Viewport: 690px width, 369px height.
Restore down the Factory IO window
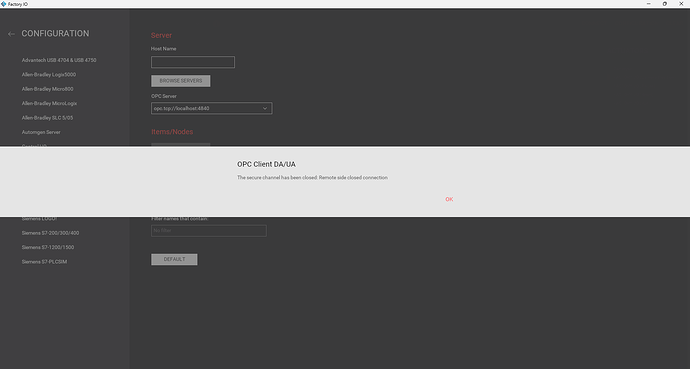click(x=664, y=4)
